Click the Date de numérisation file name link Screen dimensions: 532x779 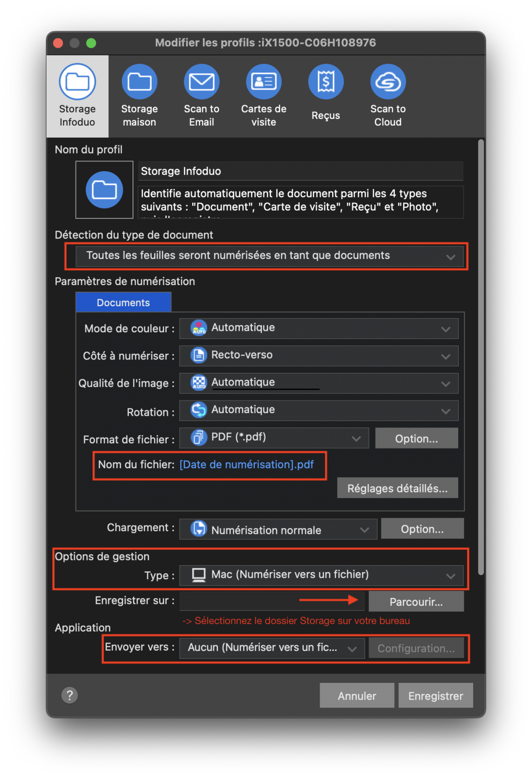pyautogui.click(x=246, y=465)
